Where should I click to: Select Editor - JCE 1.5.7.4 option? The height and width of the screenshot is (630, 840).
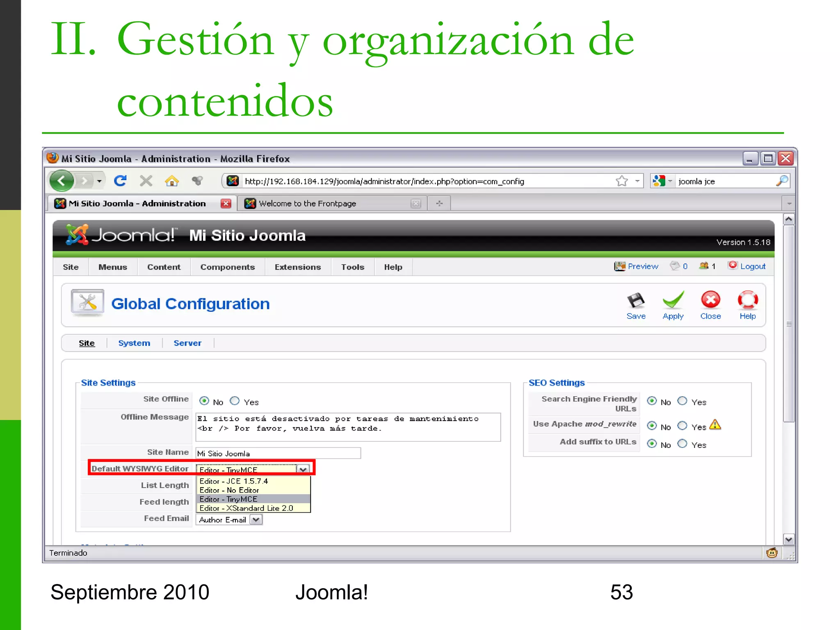(253, 481)
